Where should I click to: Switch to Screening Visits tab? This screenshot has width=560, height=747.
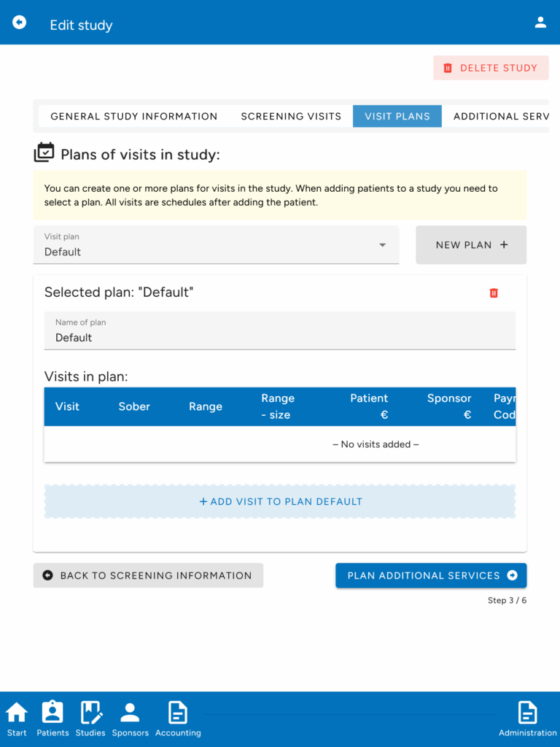point(291,116)
